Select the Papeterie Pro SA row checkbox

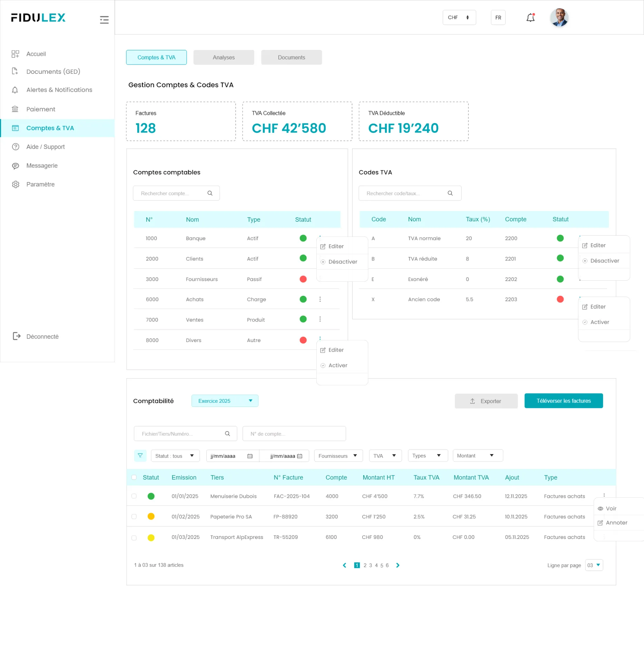coord(134,516)
